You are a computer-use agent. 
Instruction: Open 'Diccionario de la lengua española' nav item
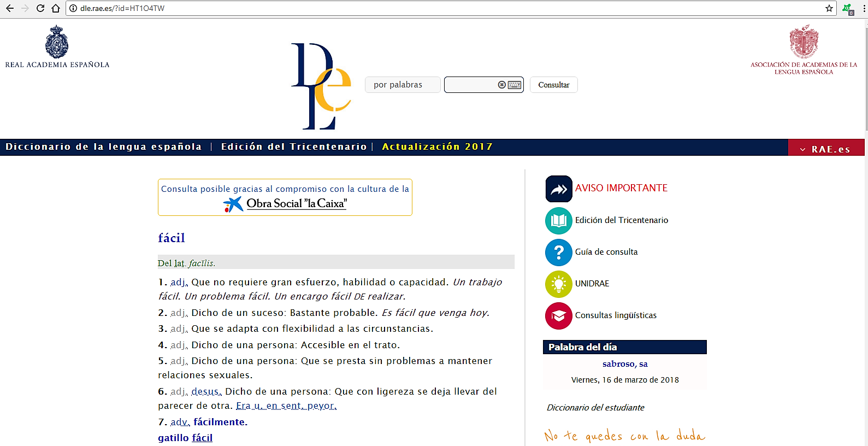(104, 146)
